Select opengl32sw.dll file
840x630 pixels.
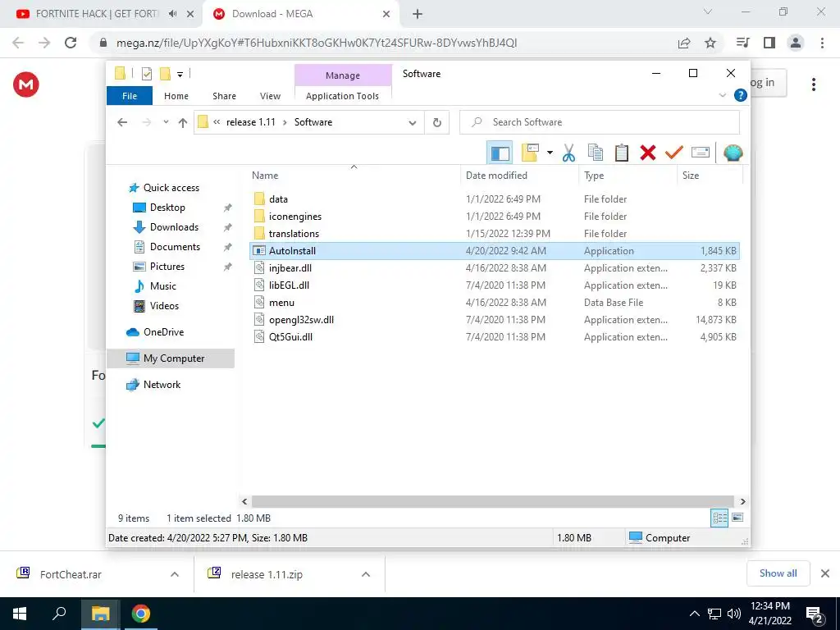click(494, 320)
